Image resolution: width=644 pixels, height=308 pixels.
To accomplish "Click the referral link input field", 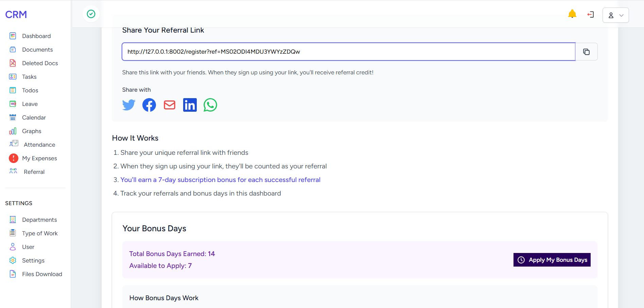I will [349, 52].
